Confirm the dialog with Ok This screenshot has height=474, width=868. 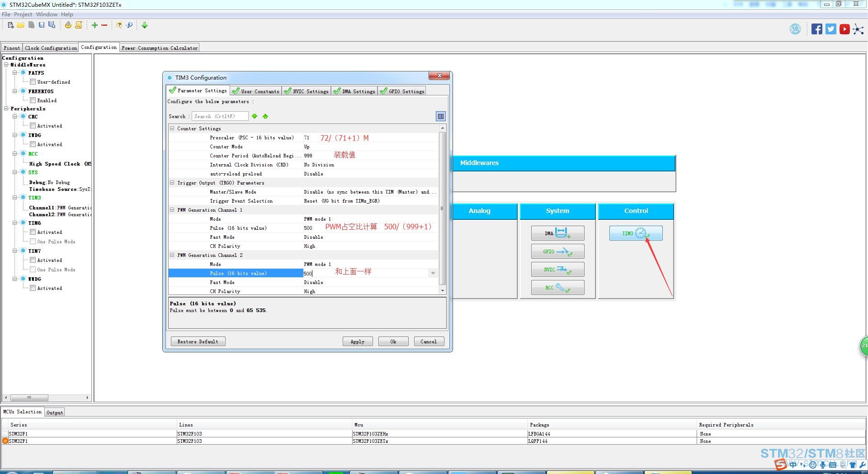tap(393, 341)
